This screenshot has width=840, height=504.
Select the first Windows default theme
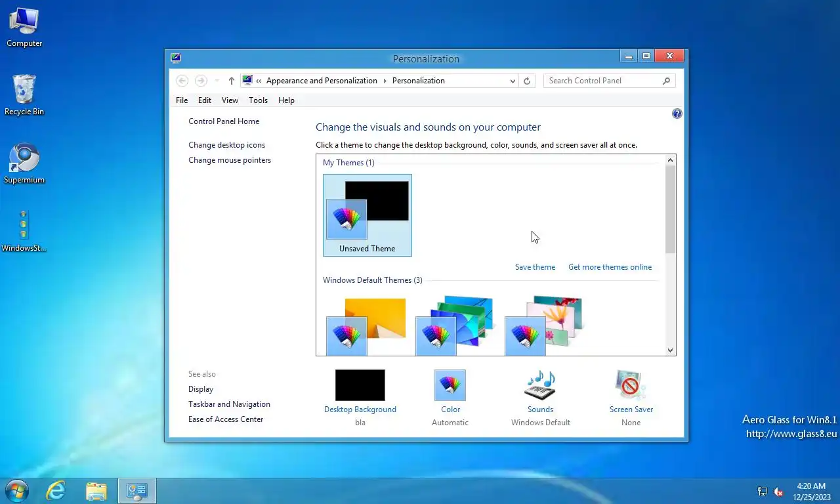[367, 326]
